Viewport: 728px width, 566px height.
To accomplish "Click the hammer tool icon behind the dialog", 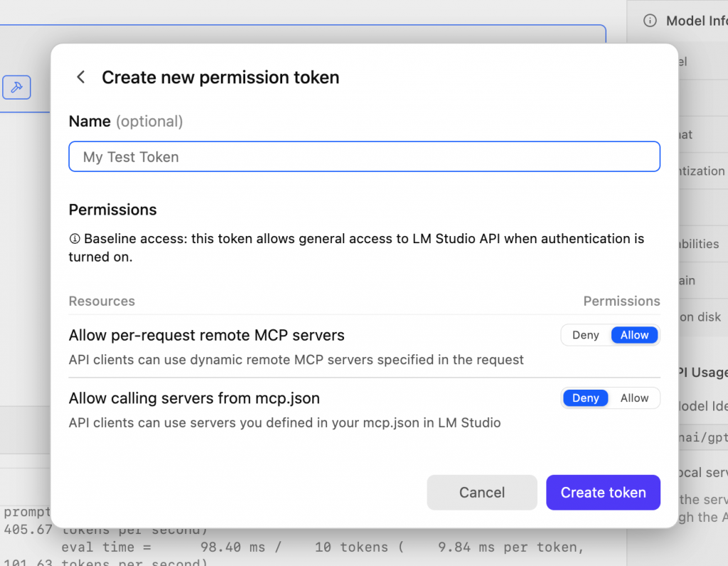I will 16,87.
